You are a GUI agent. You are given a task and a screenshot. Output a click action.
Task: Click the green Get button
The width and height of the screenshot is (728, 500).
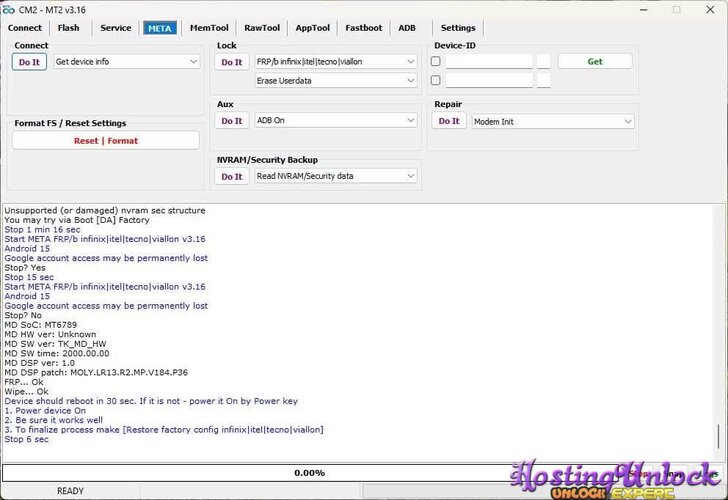(x=595, y=61)
